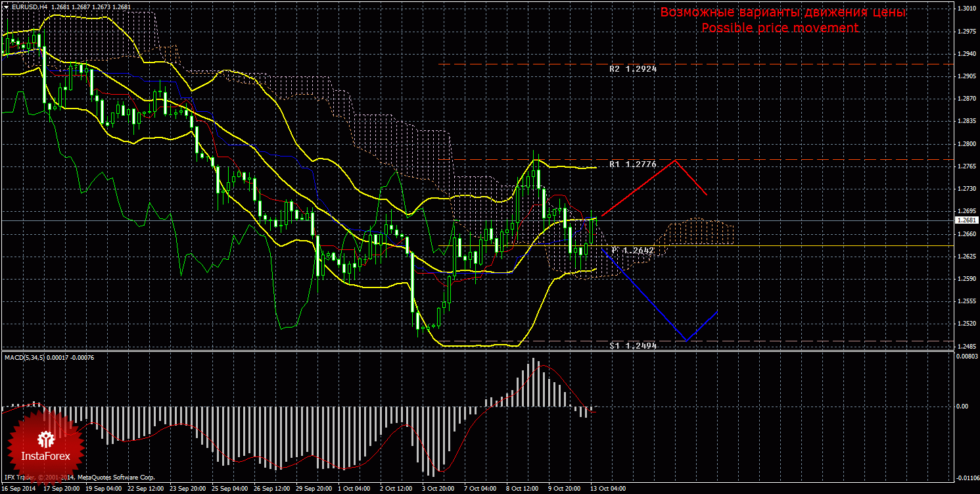Click the 1.2730 price axis value
The width and height of the screenshot is (980, 494).
(x=966, y=189)
